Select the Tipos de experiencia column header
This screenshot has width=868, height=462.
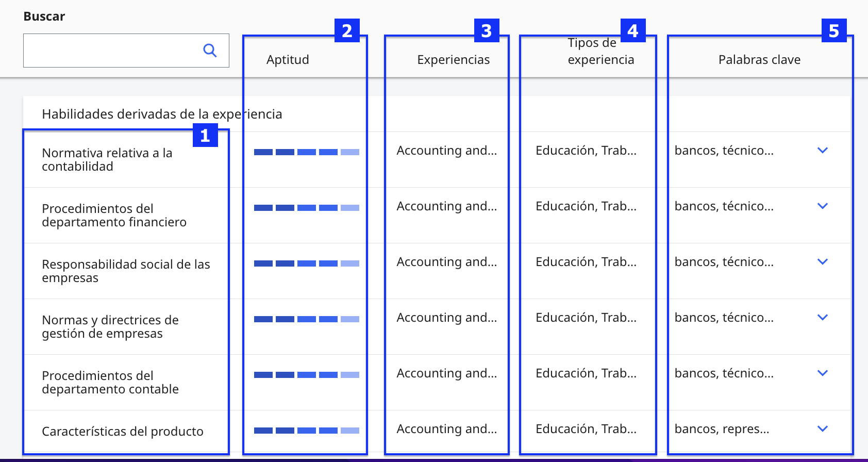(x=601, y=51)
